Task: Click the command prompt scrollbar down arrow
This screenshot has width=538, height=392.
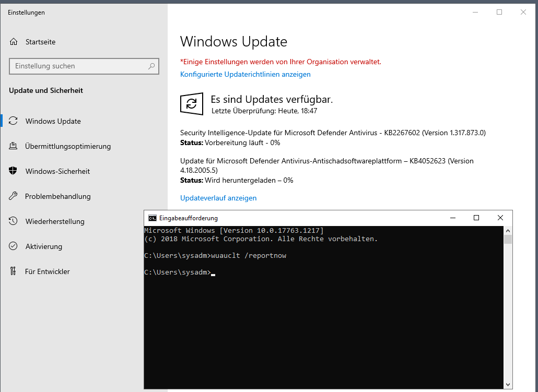Action: [508, 385]
